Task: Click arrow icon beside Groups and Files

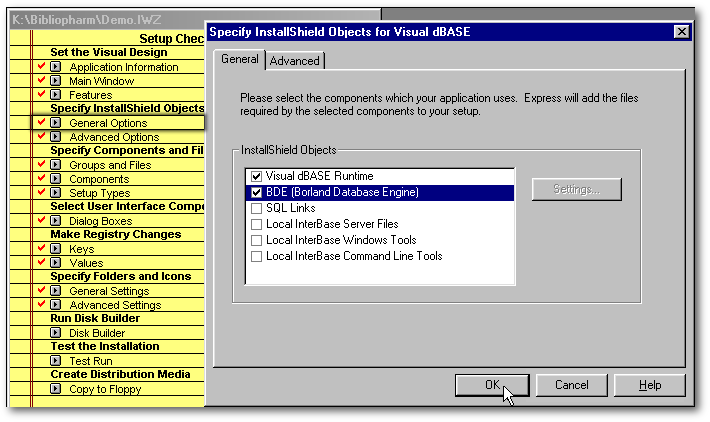Action: (55, 165)
